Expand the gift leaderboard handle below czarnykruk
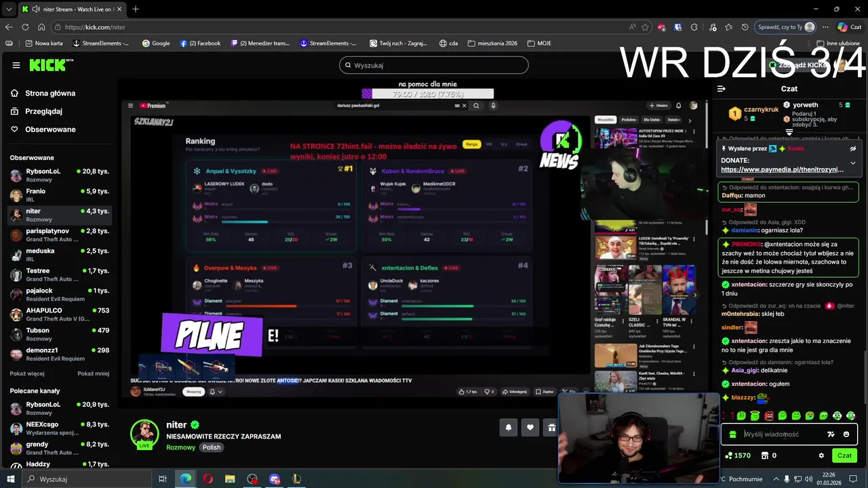Viewport: 868px width, 488px height. click(x=789, y=132)
